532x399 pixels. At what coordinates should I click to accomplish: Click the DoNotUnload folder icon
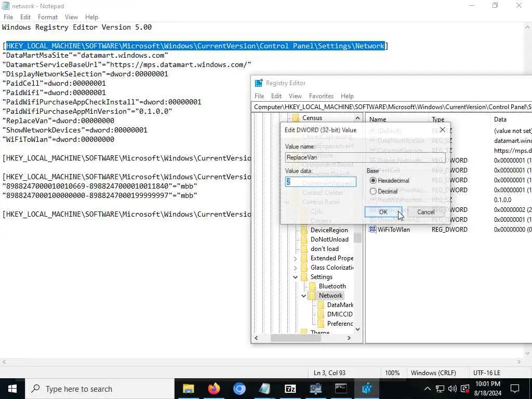304,239
